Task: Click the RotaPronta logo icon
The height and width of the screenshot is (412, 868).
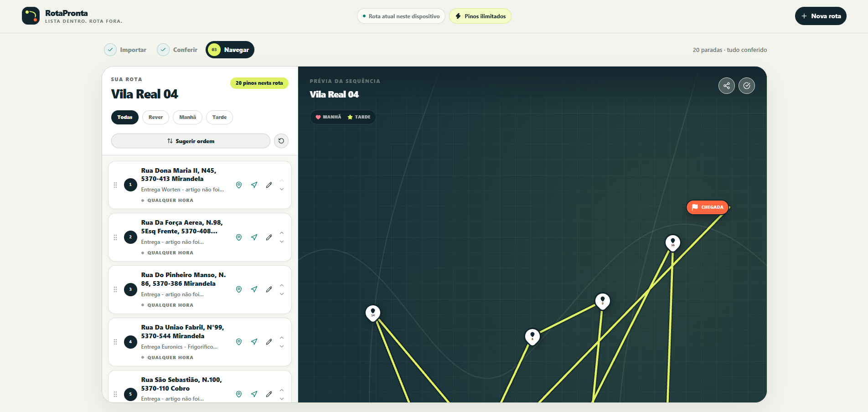Action: (31, 16)
